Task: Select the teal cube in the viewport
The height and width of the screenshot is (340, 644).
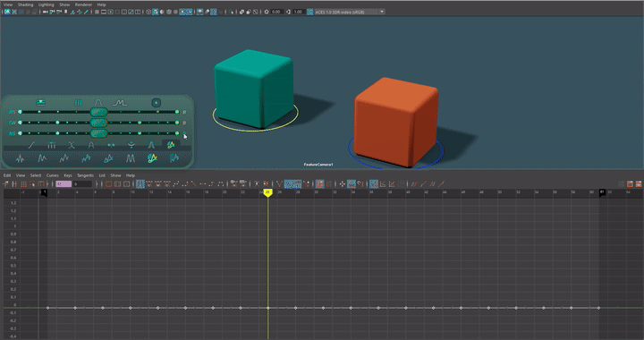Action: tap(254, 89)
